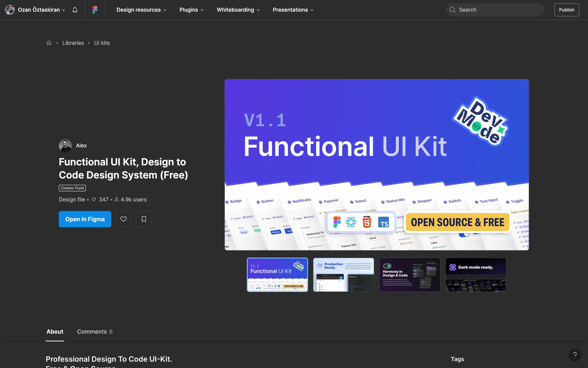Click Alex's author avatar
588x368 pixels.
[65, 146]
